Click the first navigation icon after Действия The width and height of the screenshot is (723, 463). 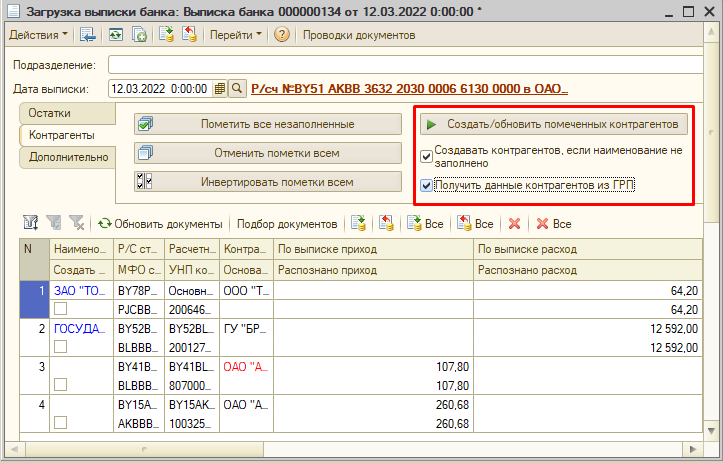[88, 35]
